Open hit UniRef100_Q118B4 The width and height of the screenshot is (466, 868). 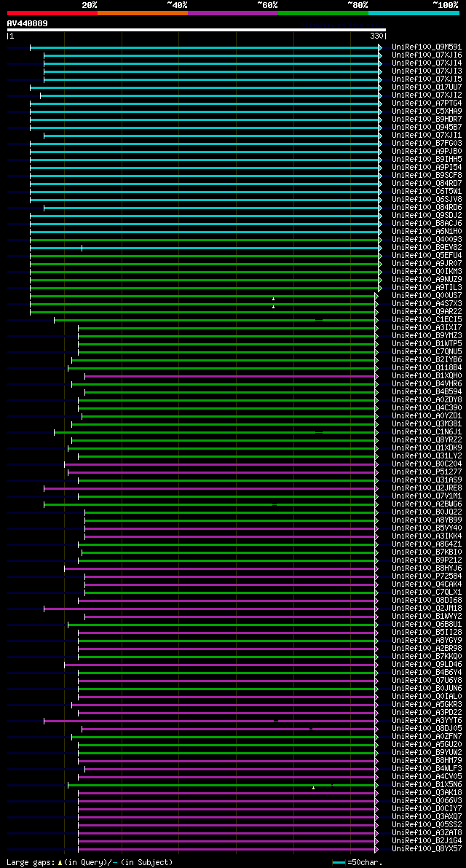click(427, 368)
